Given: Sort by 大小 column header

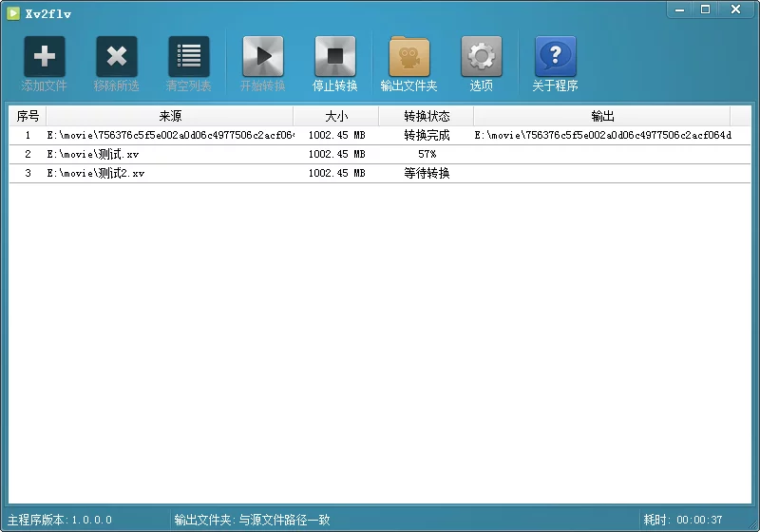Looking at the screenshot, I should pyautogui.click(x=336, y=116).
